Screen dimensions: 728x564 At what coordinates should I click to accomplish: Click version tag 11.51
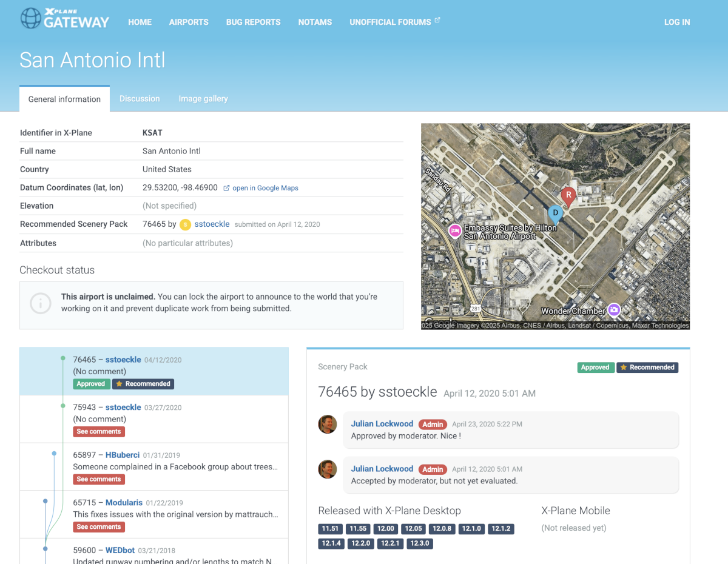330,529
